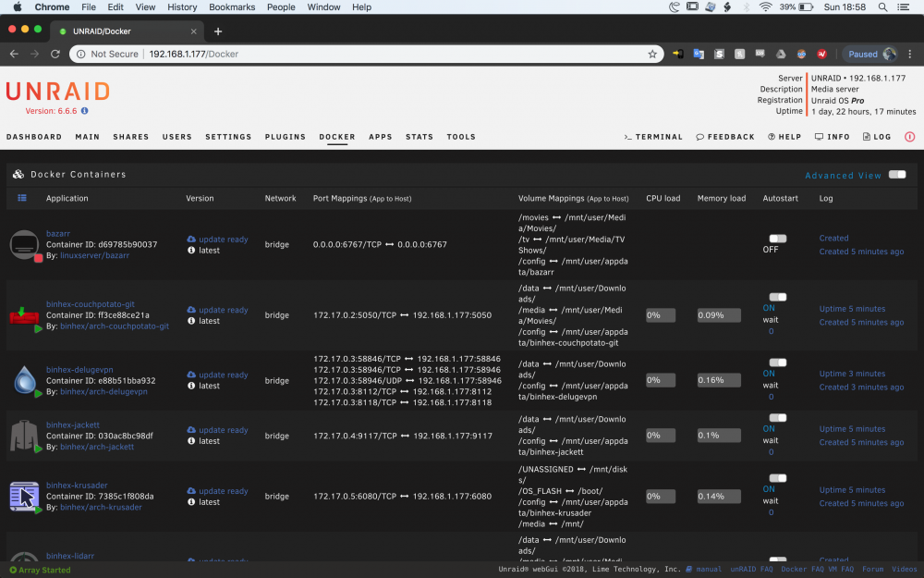Switch to the SETTINGS tab
Image resolution: width=924 pixels, height=578 pixels.
click(x=228, y=137)
